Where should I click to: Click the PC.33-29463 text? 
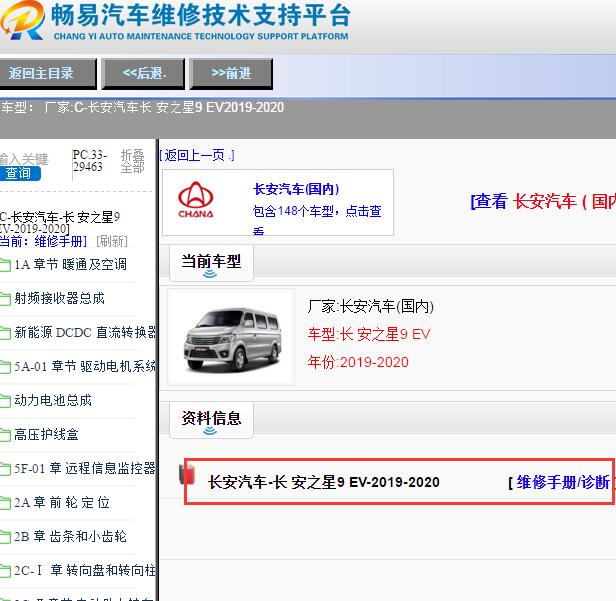[90, 161]
